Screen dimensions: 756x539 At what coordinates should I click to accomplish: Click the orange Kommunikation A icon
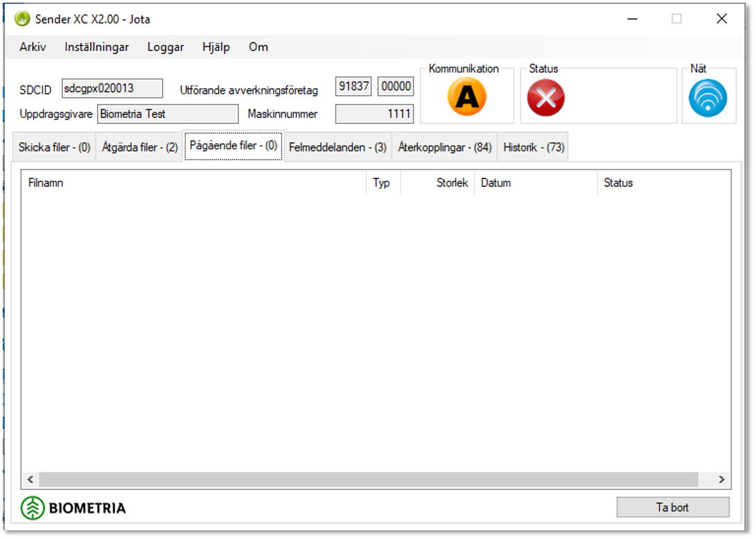pos(467,98)
